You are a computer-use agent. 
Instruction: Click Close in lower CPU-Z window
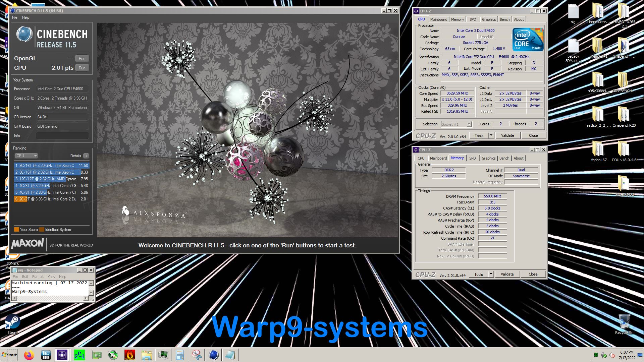(533, 274)
